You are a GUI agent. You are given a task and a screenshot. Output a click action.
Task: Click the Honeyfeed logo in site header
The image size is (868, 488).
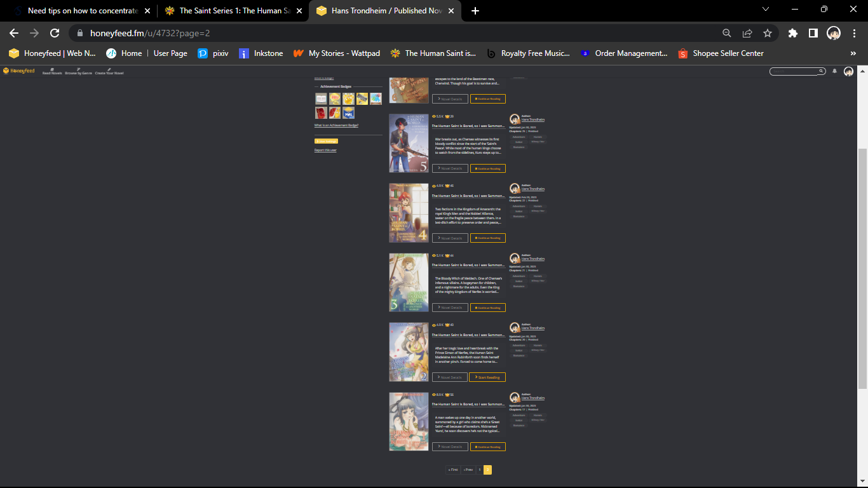(18, 71)
